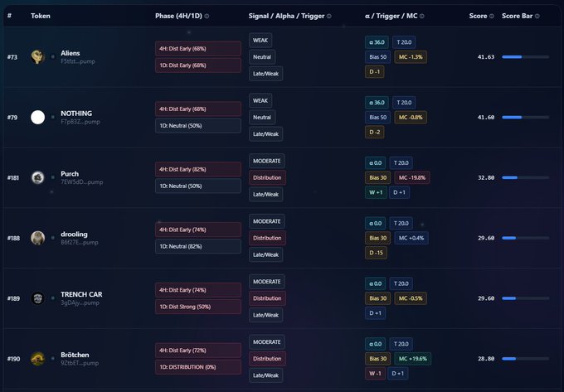This screenshot has width=564, height=392.
Task: Click 'MC -0.8%' chip in NOTHING row
Action: click(411, 117)
